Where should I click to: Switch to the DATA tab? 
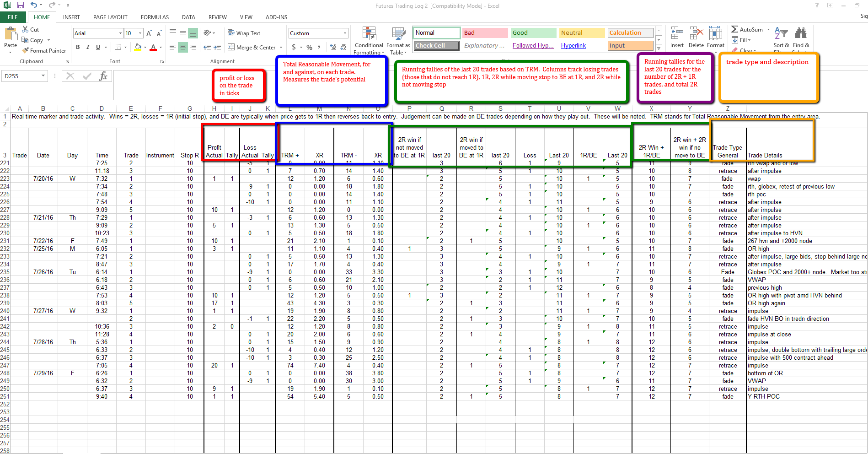188,17
